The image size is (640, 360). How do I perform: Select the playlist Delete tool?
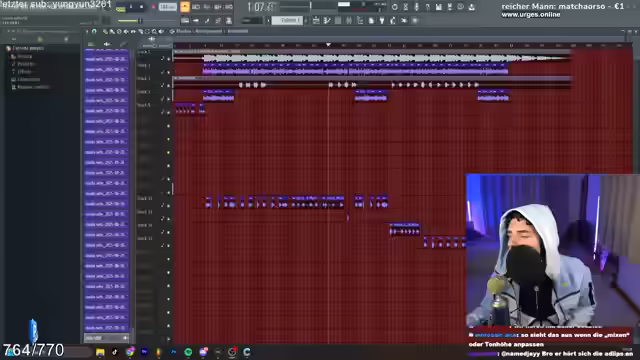coord(119,31)
